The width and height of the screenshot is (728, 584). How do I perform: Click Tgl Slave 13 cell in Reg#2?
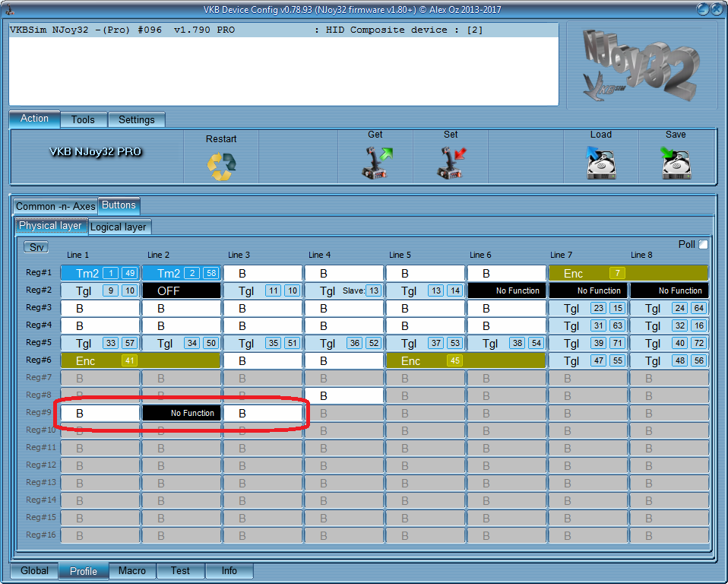point(344,290)
